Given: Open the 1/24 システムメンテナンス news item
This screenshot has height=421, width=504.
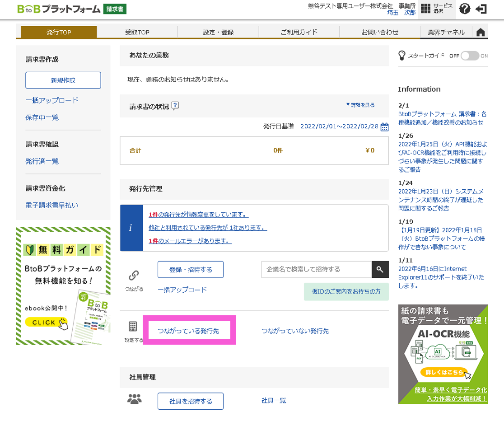Looking at the screenshot, I should (x=441, y=200).
